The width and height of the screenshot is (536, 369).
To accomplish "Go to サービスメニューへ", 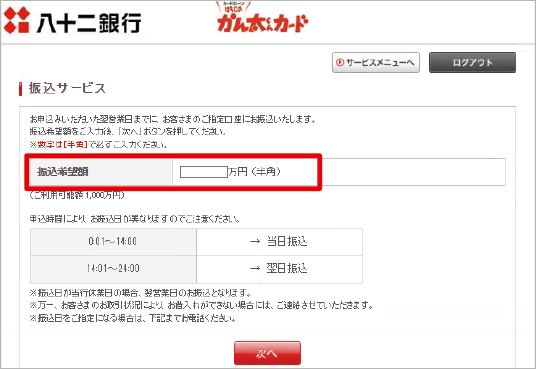I will tap(376, 63).
